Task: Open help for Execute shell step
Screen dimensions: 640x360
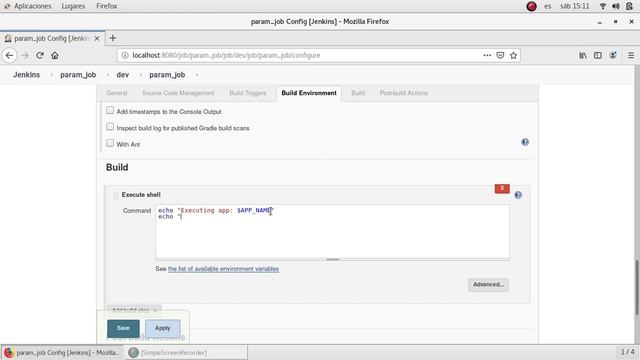Action: (x=518, y=195)
